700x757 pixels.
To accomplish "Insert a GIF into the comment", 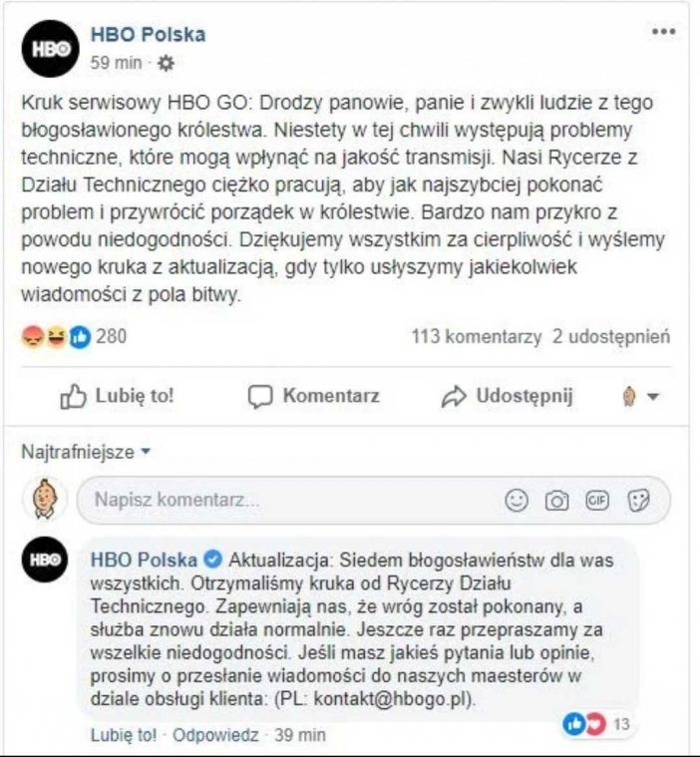I will tap(596, 500).
